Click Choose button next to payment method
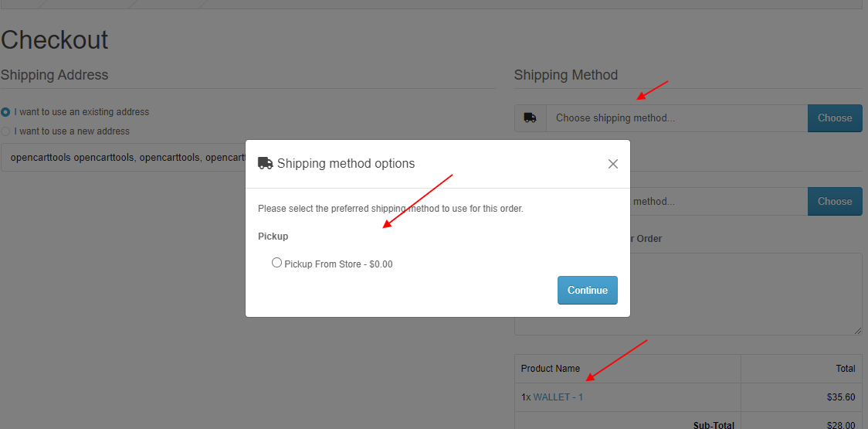868x429 pixels. coord(835,201)
